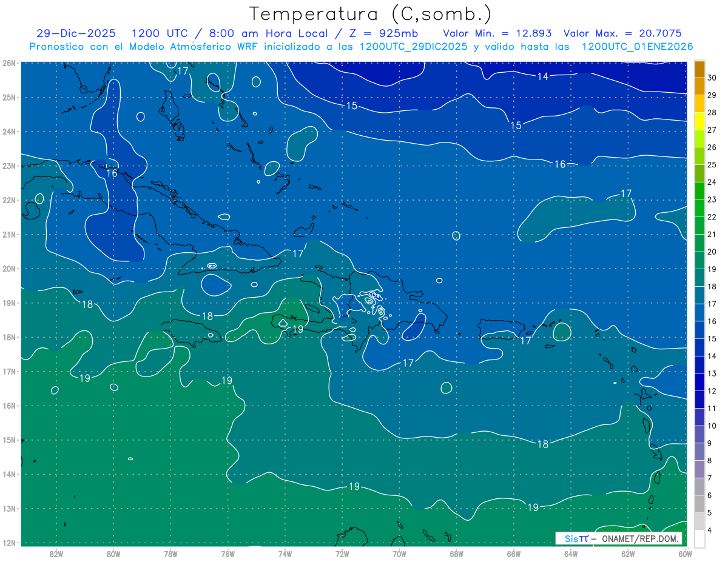Click color scale label '28'

pyautogui.click(x=712, y=112)
